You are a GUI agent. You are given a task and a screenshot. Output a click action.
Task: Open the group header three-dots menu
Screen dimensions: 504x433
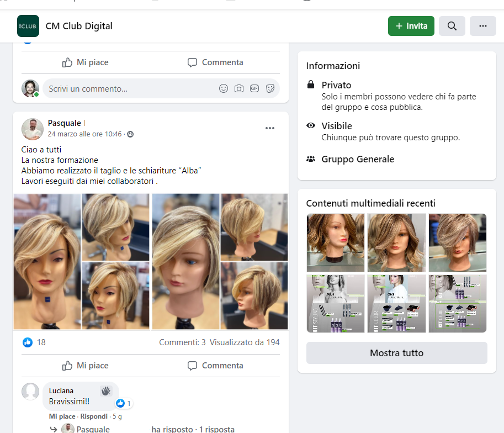[x=483, y=26]
